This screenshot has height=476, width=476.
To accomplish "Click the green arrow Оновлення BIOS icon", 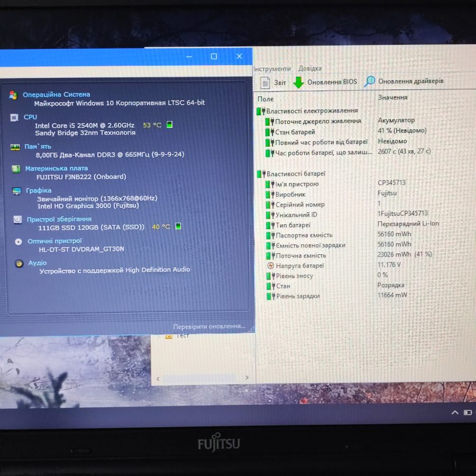I will (x=298, y=83).
